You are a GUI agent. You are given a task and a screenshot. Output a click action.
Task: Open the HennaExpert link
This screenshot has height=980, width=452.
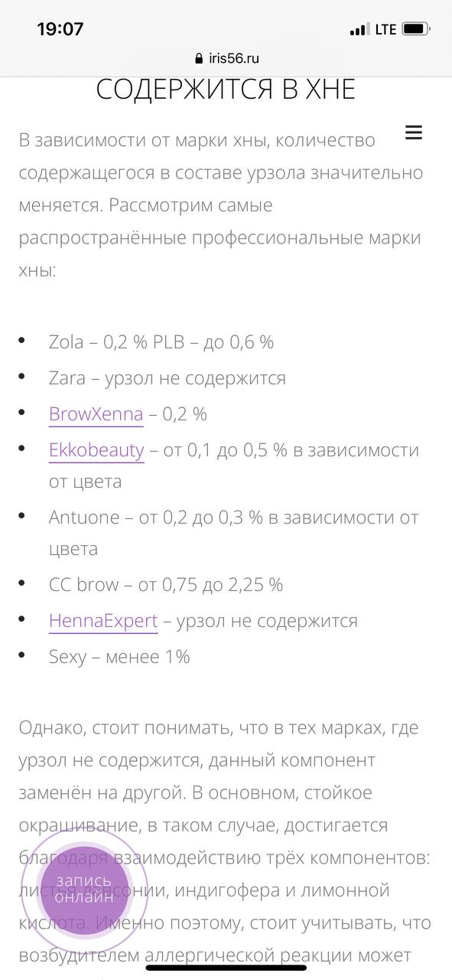pyautogui.click(x=103, y=621)
